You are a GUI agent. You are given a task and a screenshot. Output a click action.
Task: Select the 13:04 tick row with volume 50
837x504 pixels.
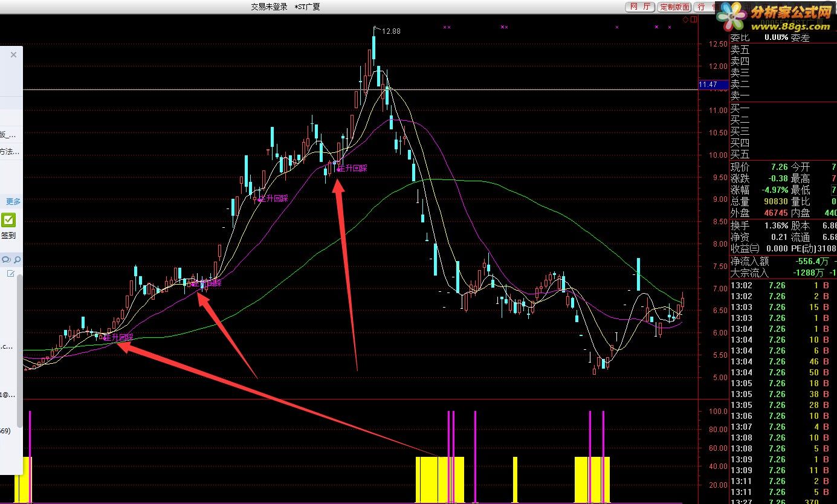coord(783,372)
